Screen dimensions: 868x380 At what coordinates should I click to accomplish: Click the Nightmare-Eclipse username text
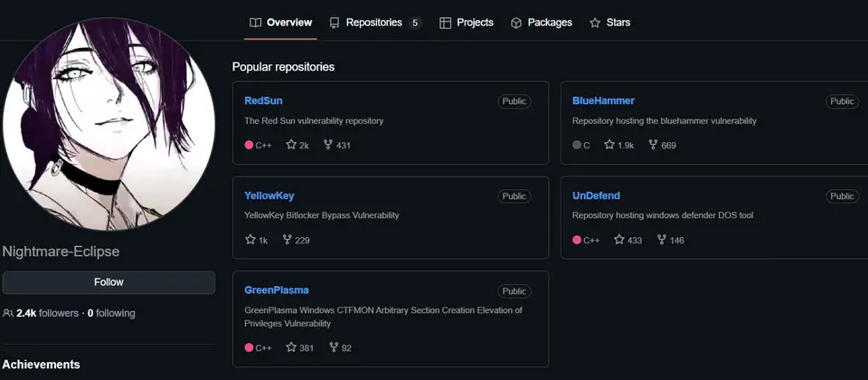(x=61, y=252)
